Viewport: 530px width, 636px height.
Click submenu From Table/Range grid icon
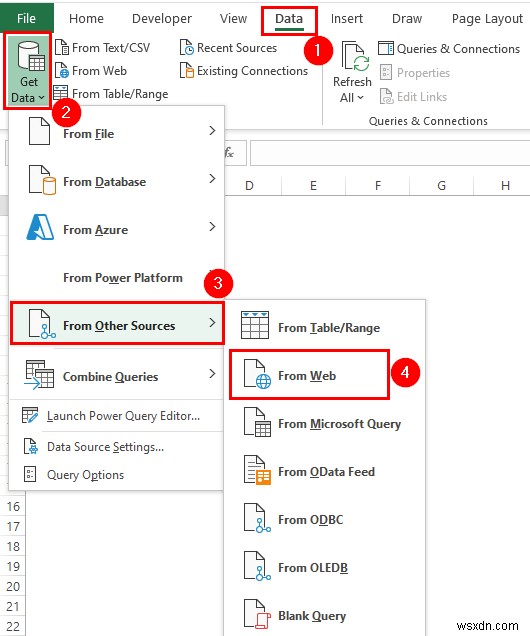click(x=255, y=325)
